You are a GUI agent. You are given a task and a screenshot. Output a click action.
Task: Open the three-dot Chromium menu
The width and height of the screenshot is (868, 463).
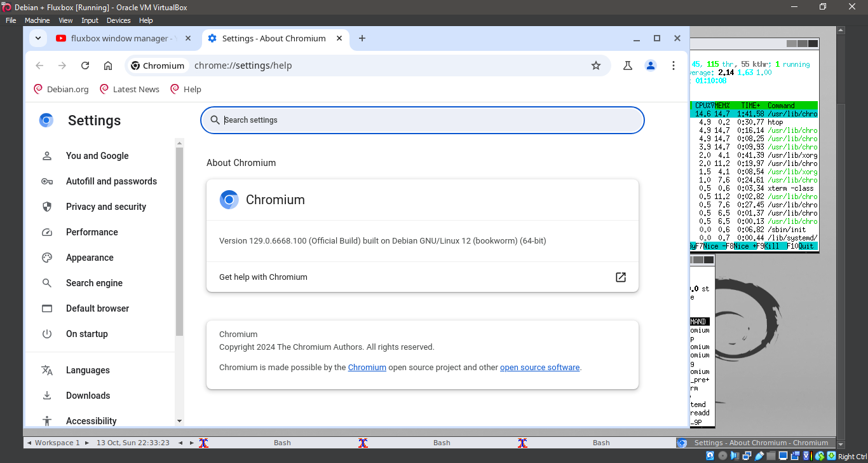(674, 66)
